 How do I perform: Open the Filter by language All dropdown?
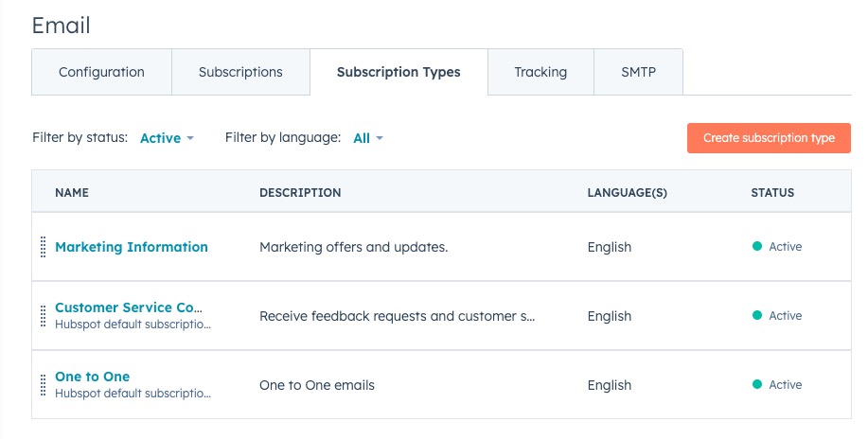368,138
